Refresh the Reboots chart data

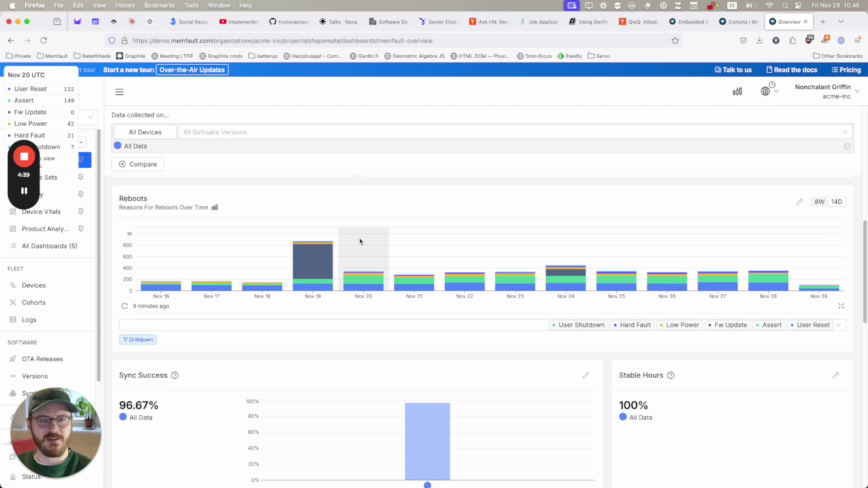point(124,306)
